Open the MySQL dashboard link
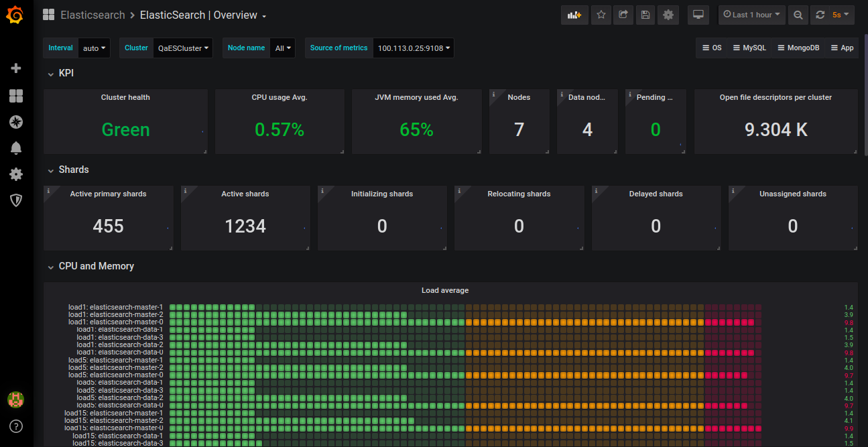This screenshot has height=447, width=868. [749, 48]
